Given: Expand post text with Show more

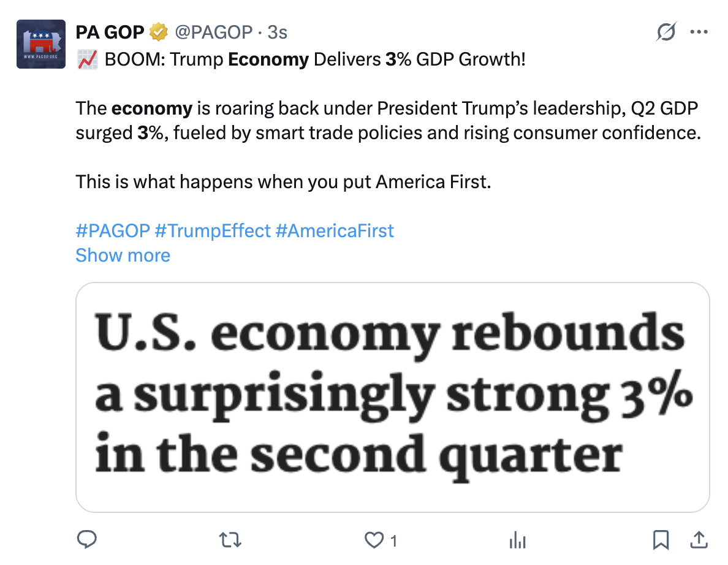Looking at the screenshot, I should (123, 255).
